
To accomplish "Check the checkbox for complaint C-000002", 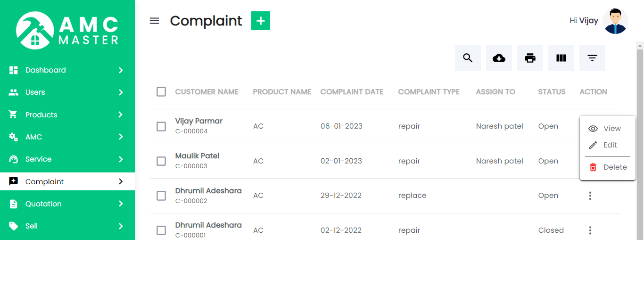I will tap(161, 196).
